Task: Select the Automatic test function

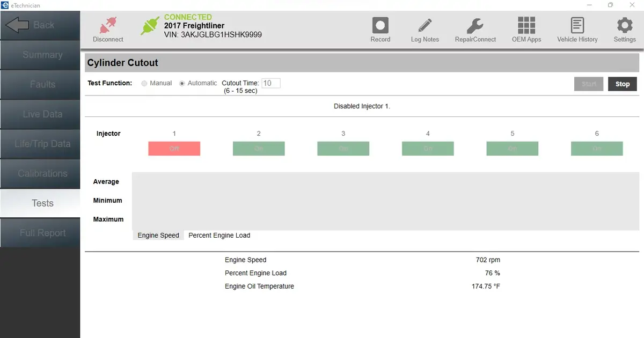Action: [x=182, y=83]
